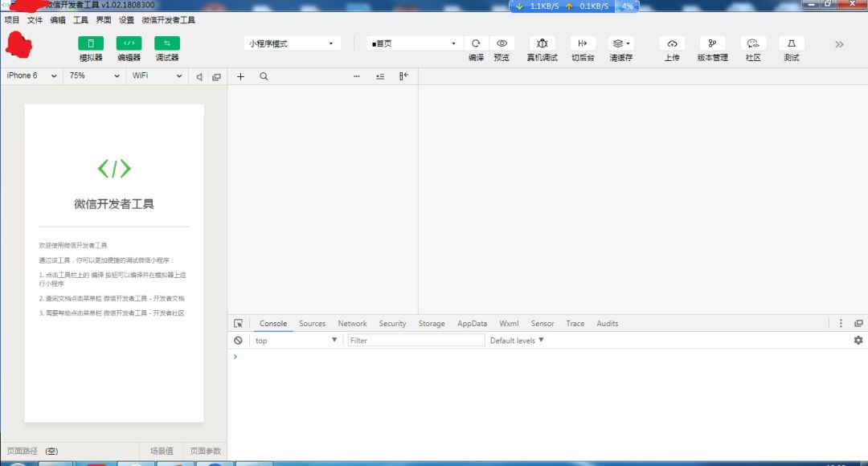The height and width of the screenshot is (466, 868).
Task: Switch to the AppData tab
Action: coord(473,323)
